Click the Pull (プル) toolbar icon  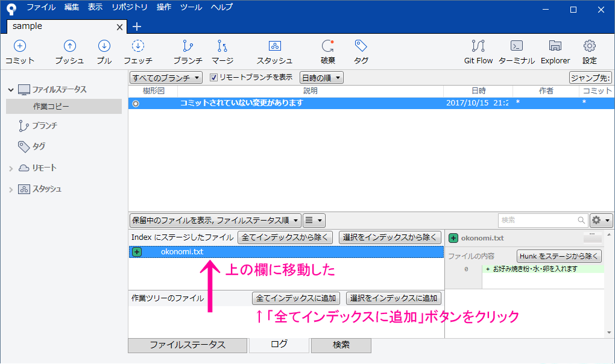104,46
